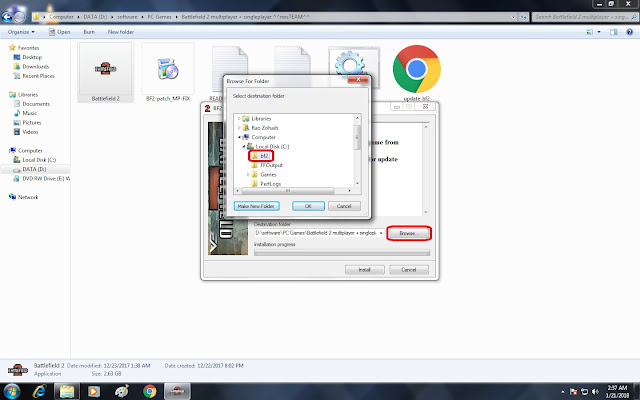Change the view with Explorer views icon

[x=589, y=32]
